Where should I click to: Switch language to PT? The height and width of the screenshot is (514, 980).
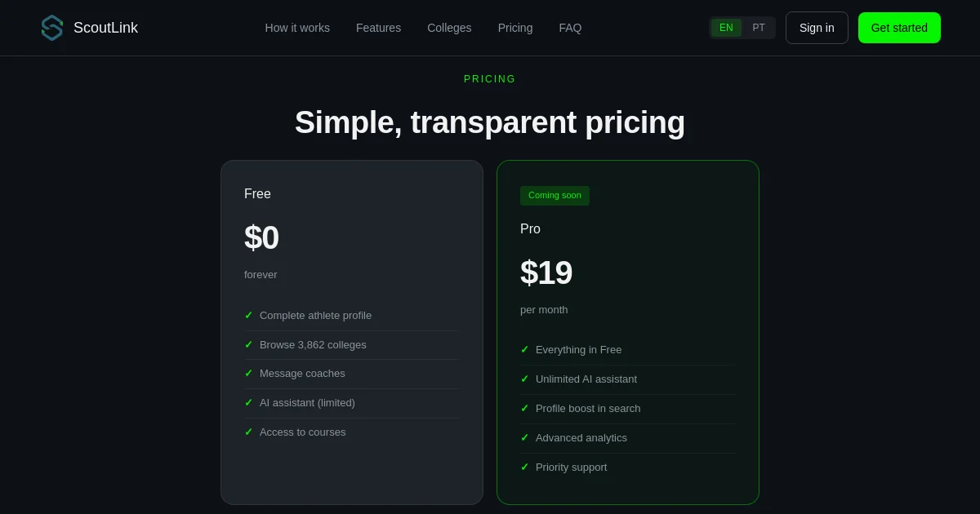759,28
